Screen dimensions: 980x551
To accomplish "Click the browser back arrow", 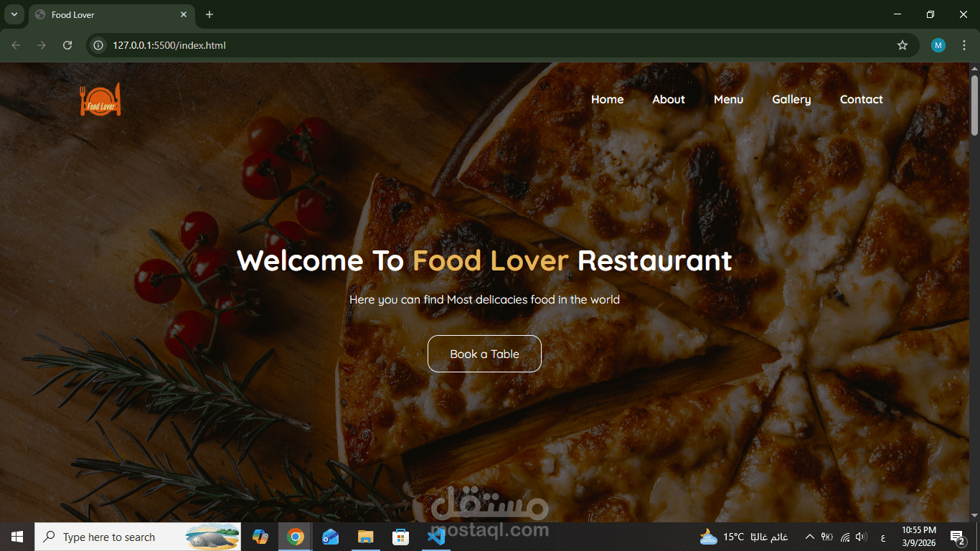I will tap(15, 44).
